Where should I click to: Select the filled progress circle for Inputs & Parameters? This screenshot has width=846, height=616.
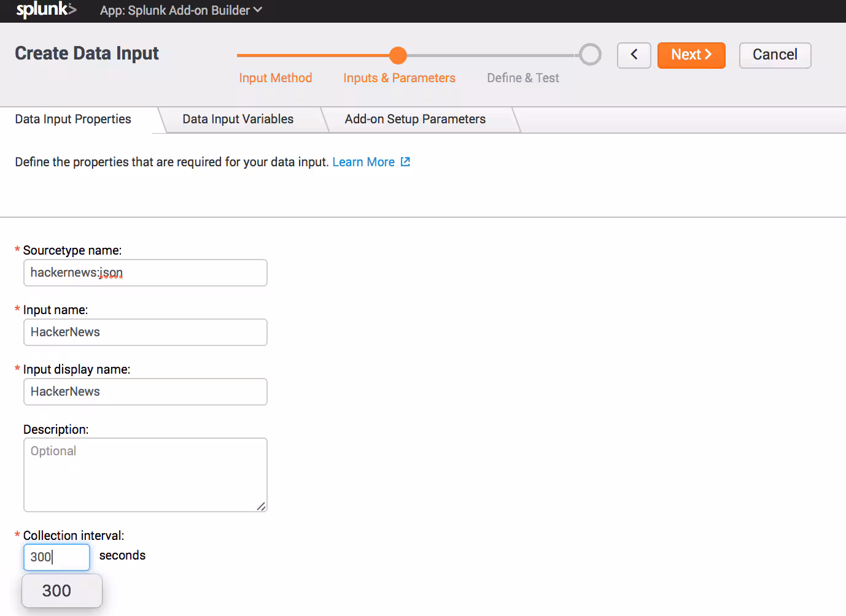[398, 55]
